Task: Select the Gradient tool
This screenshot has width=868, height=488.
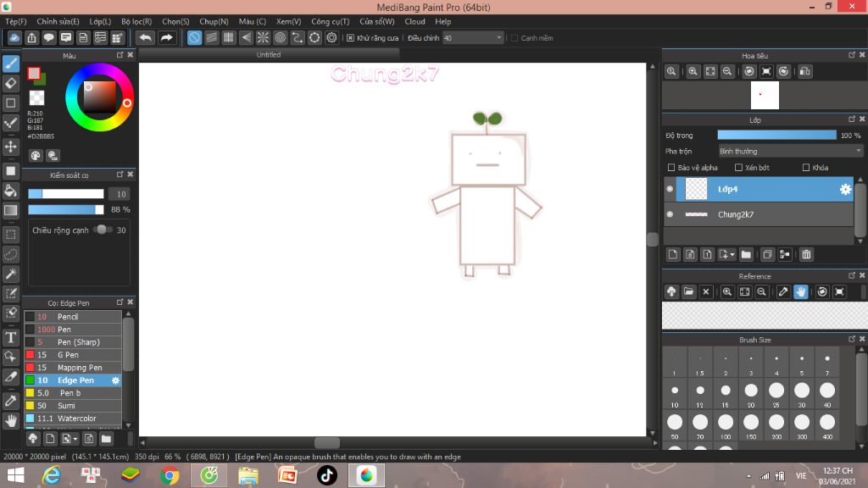Action: click(11, 210)
